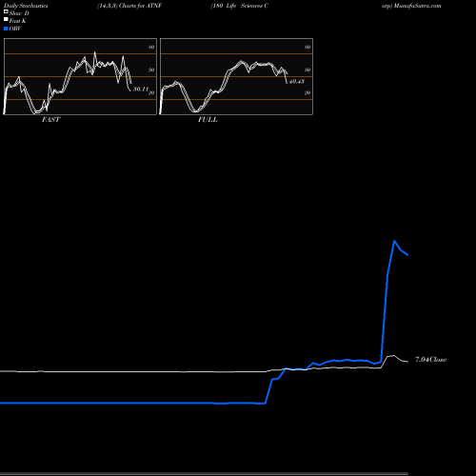This screenshot has width=476, height=476.
Task: Click the peak of the blue OBV line
Action: 394,241
